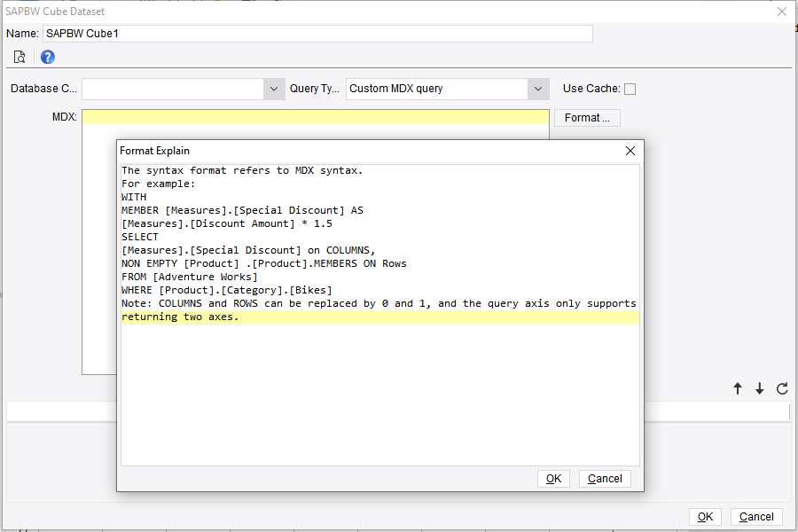The image size is (798, 532).
Task: Edit the dataset Name field
Action: pos(319,34)
